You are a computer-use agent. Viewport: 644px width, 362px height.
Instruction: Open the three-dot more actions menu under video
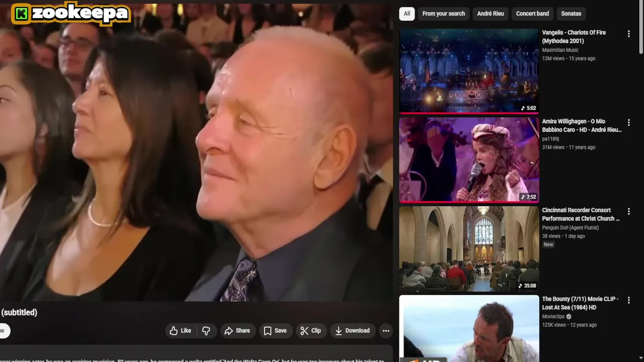point(386,330)
